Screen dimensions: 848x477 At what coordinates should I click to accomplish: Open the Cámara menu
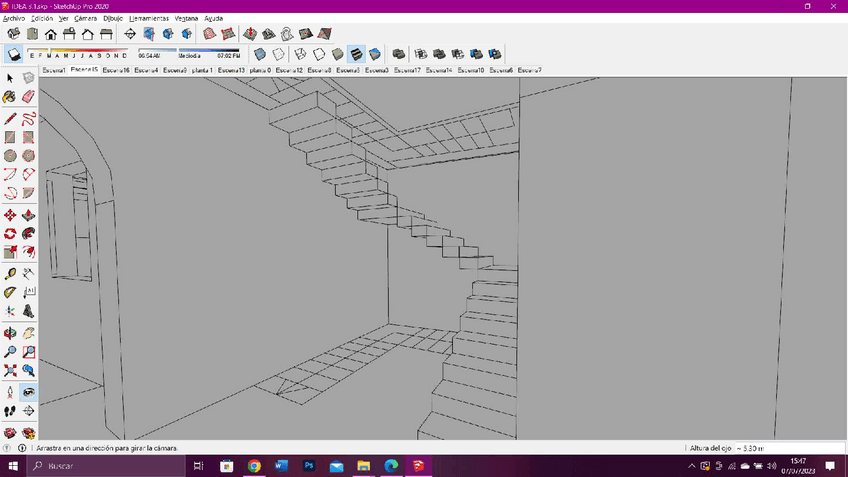click(x=85, y=18)
